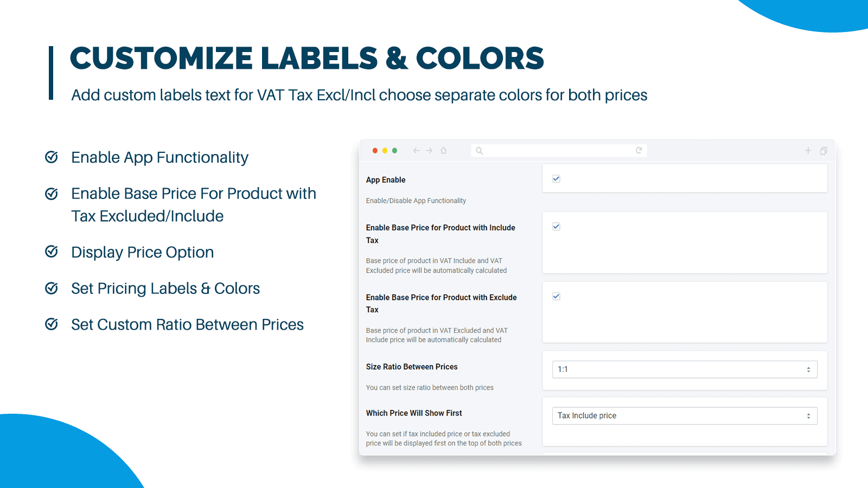
Task: Click the browser address bar field
Action: coord(559,151)
